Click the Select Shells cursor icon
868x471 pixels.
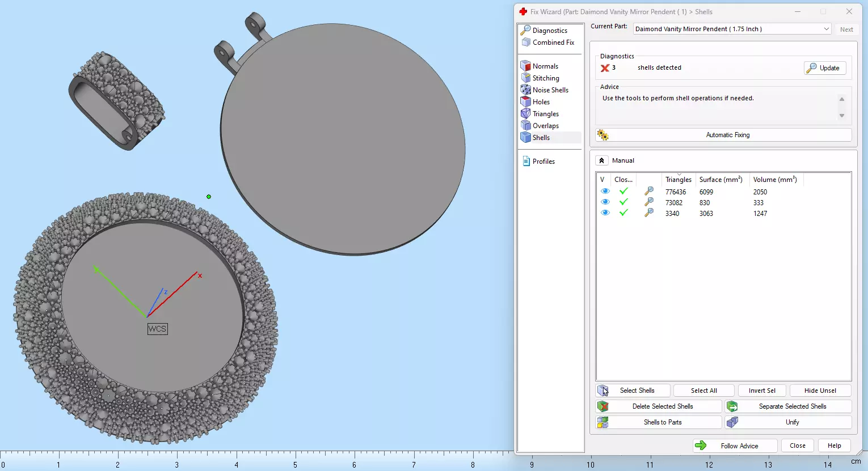(x=602, y=391)
